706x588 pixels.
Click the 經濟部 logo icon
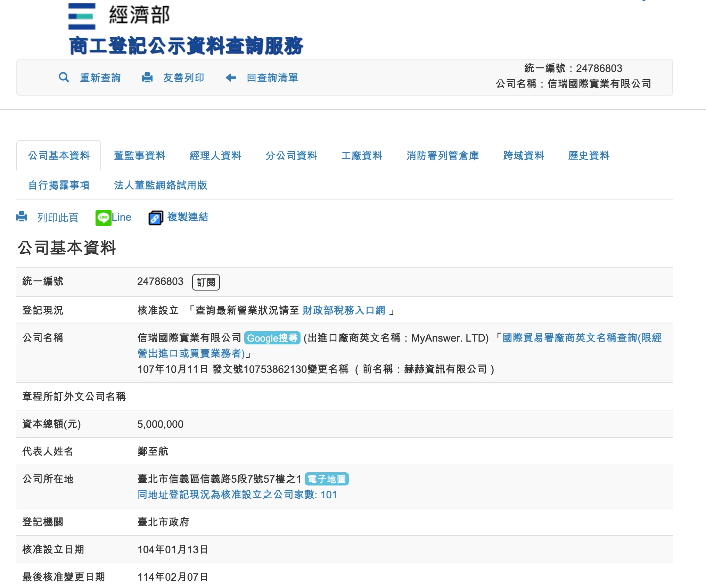coord(82,16)
